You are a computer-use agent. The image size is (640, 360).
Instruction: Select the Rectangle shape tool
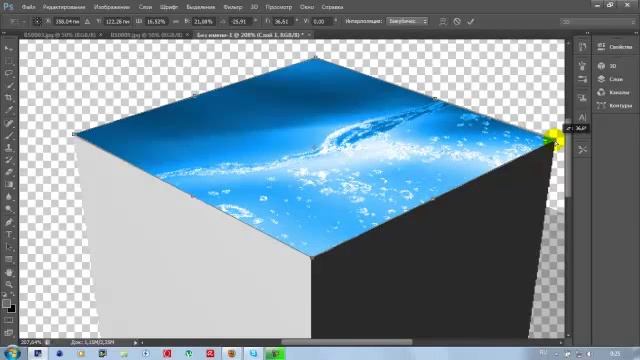coord(9,260)
